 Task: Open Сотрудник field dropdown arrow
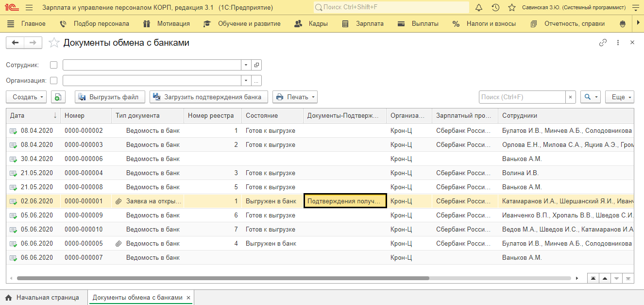click(246, 65)
